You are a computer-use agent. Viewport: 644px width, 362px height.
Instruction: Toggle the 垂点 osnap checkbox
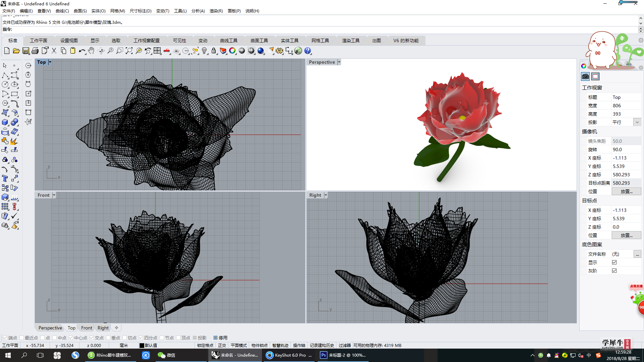tap(108, 338)
